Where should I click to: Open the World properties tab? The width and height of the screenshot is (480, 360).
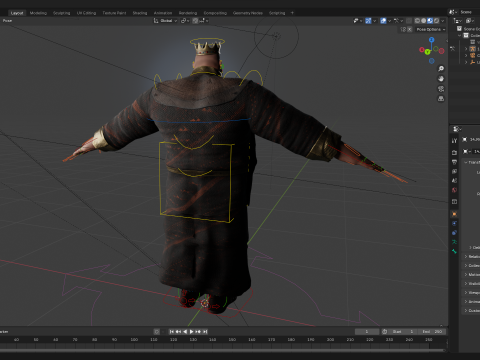[x=454, y=190]
